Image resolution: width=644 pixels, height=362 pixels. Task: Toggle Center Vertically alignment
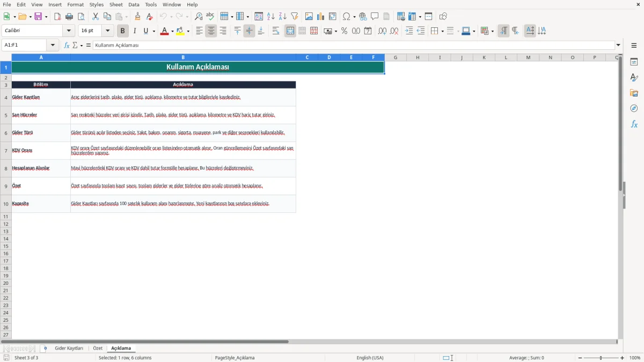pos(249,31)
